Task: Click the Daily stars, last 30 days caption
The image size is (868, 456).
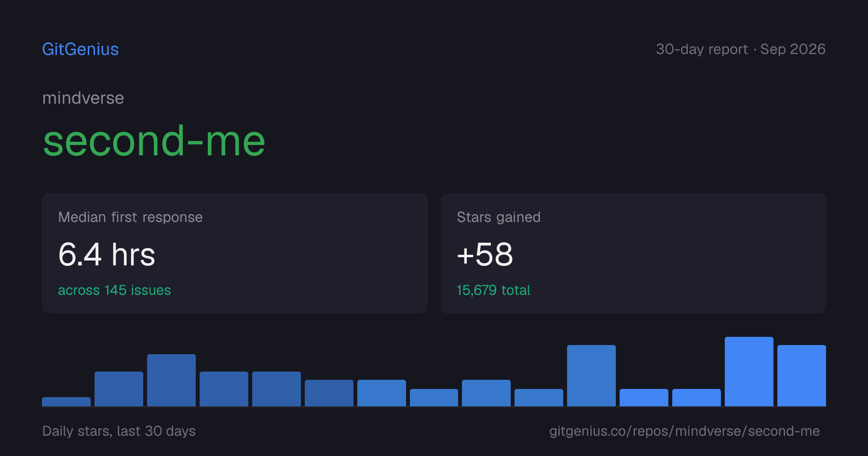Action: (119, 431)
